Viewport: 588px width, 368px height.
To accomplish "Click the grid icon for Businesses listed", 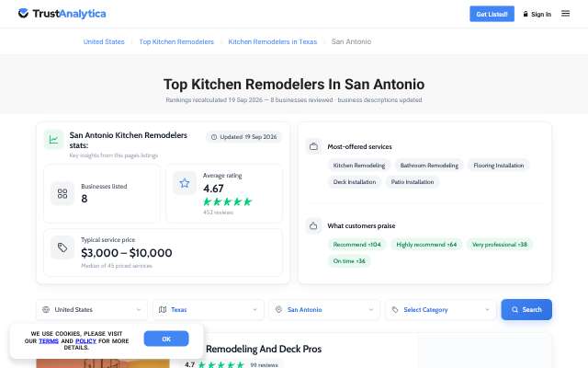I will click(62, 193).
